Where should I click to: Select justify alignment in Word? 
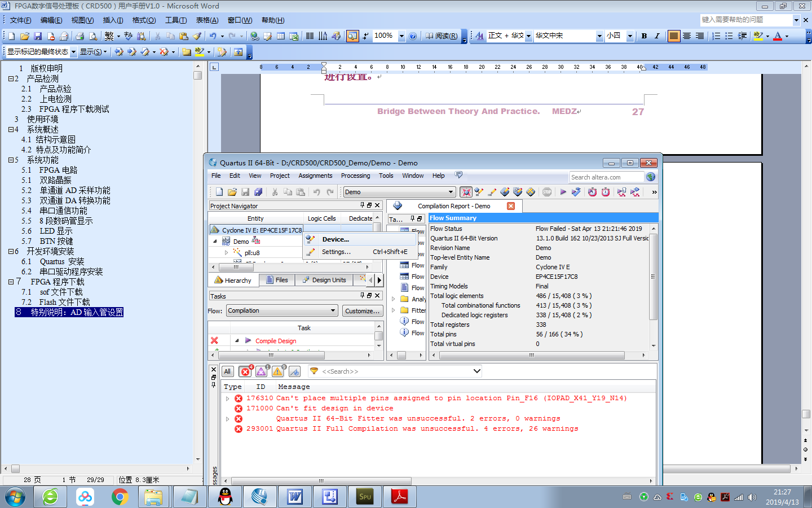click(x=674, y=36)
